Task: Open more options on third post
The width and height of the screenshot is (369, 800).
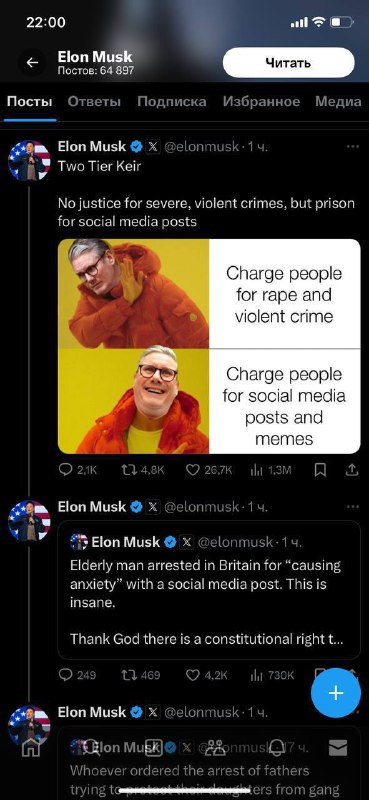Action: pos(353,712)
